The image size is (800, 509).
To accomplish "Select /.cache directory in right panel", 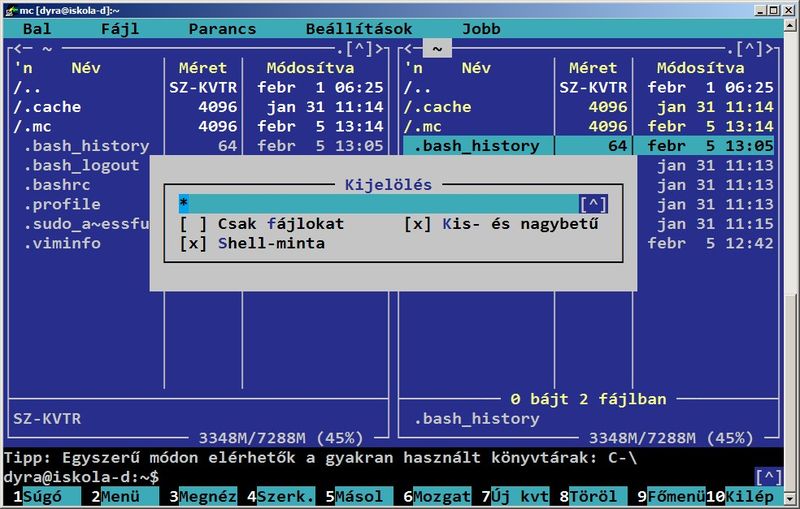I will [x=589, y=107].
